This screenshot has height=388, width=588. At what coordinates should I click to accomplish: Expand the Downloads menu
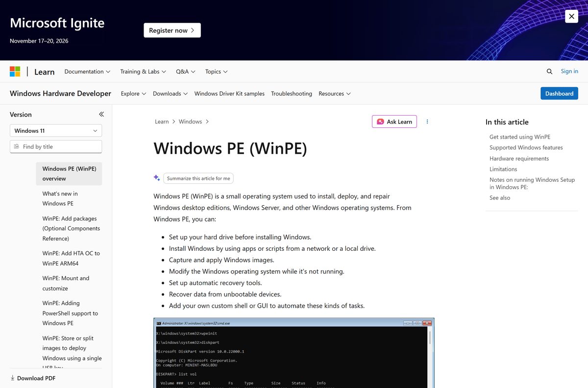click(x=170, y=94)
